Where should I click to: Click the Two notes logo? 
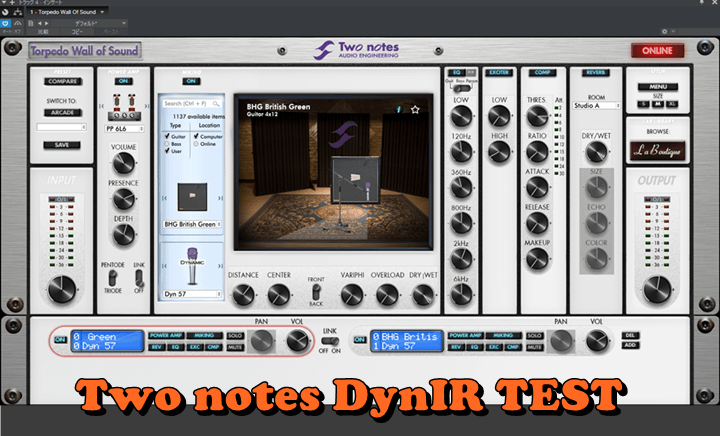(356, 50)
